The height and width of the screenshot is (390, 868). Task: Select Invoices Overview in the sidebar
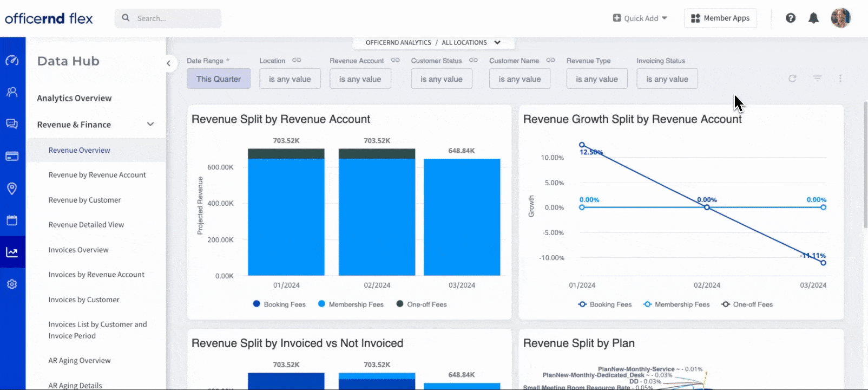pos(78,250)
